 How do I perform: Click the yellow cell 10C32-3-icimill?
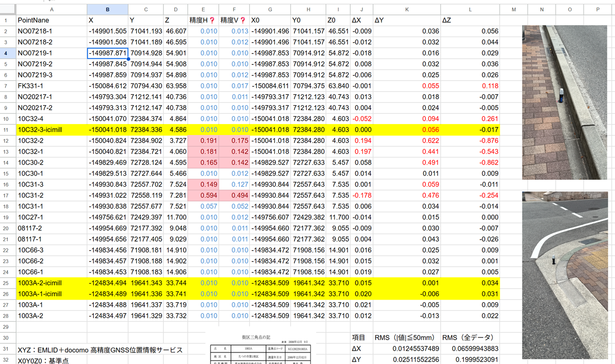(51, 130)
